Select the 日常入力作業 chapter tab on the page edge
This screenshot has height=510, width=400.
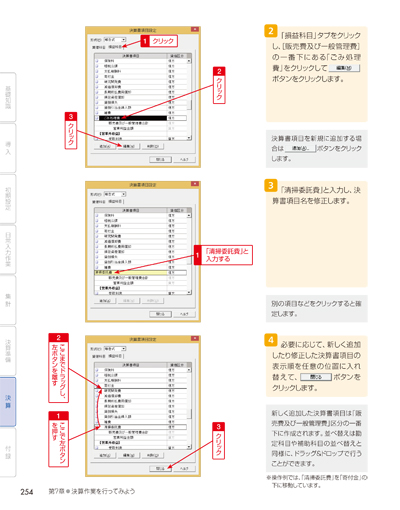pyautogui.click(x=8, y=249)
